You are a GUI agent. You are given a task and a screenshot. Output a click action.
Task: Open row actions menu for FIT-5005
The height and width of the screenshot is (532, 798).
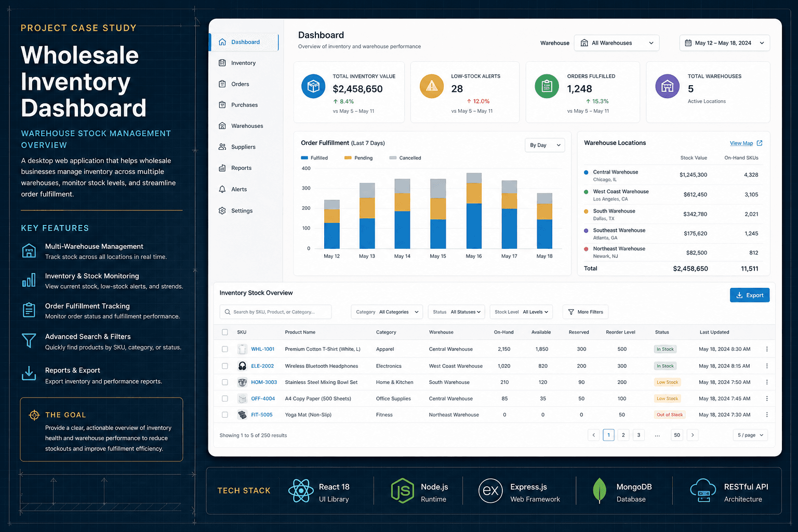click(767, 415)
